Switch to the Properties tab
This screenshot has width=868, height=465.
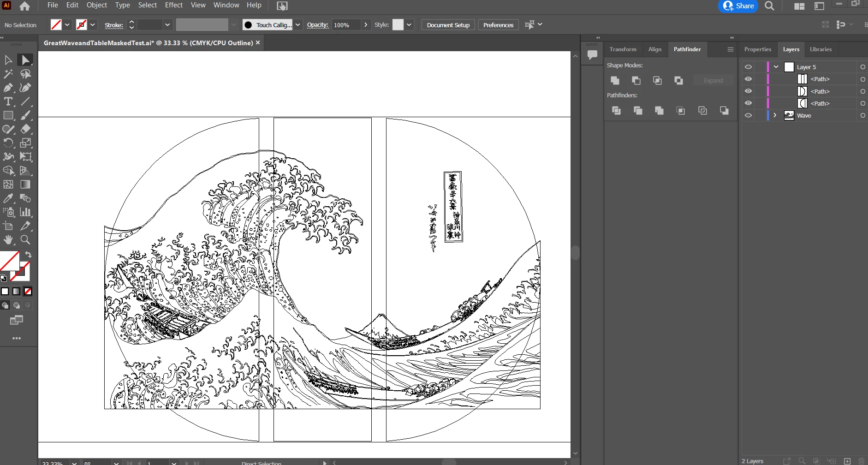pyautogui.click(x=758, y=49)
